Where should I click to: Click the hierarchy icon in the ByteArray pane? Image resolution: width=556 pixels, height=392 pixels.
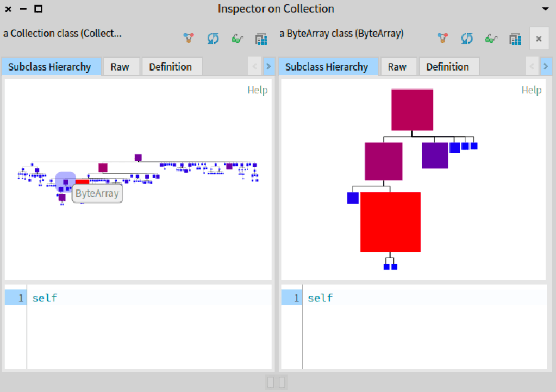pyautogui.click(x=442, y=39)
